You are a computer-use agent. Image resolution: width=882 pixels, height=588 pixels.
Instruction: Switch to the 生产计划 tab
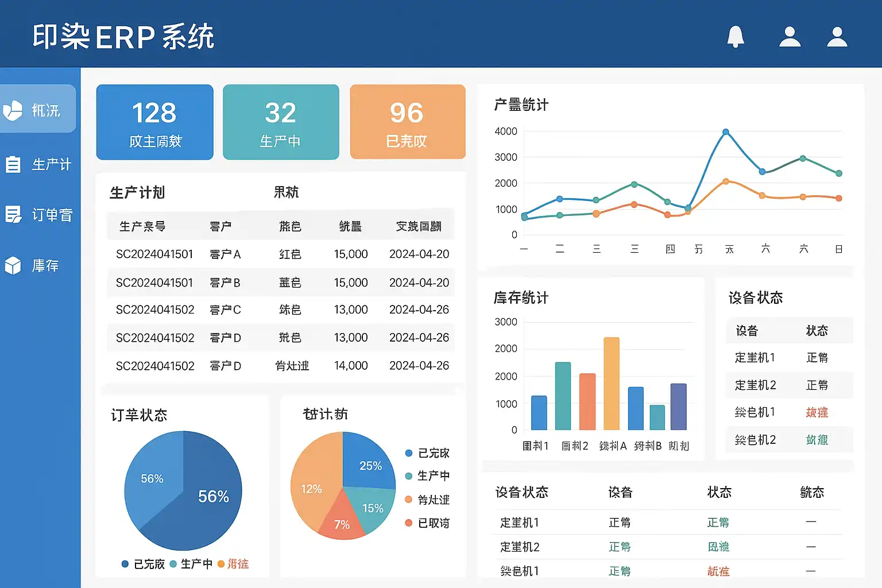pos(137,193)
